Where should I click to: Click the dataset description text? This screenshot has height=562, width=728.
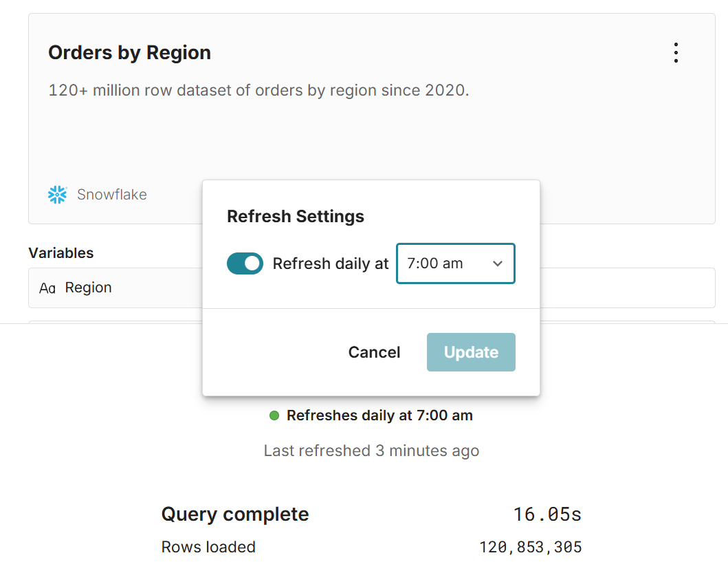[258, 90]
